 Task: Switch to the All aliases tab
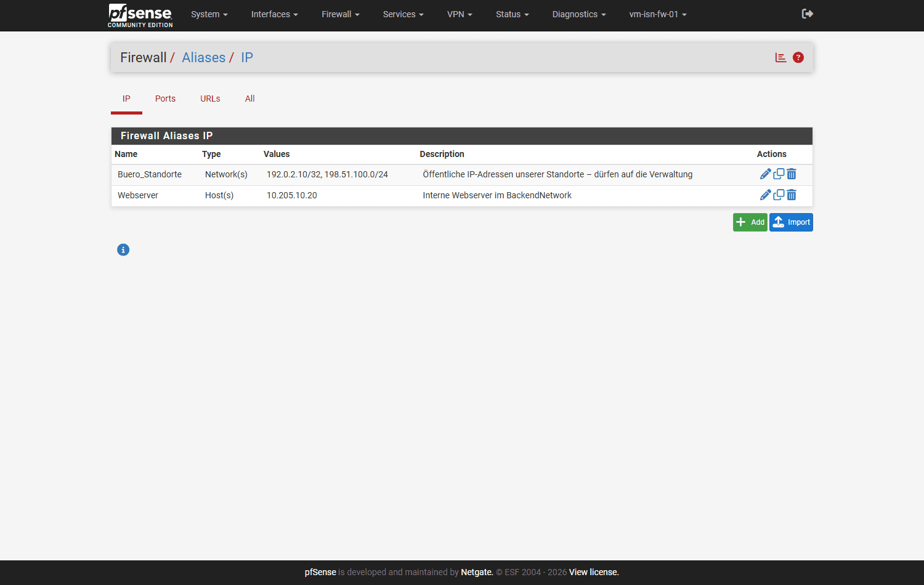click(249, 99)
